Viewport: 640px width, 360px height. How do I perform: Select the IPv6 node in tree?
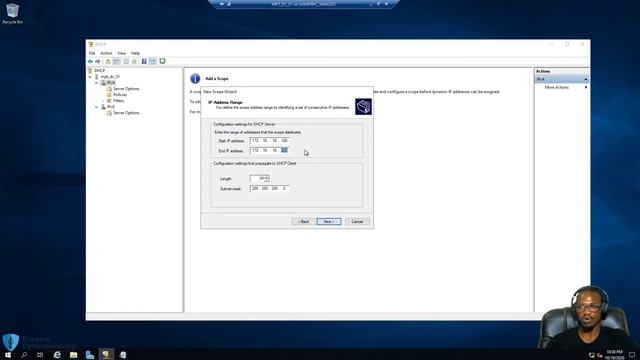(x=111, y=107)
